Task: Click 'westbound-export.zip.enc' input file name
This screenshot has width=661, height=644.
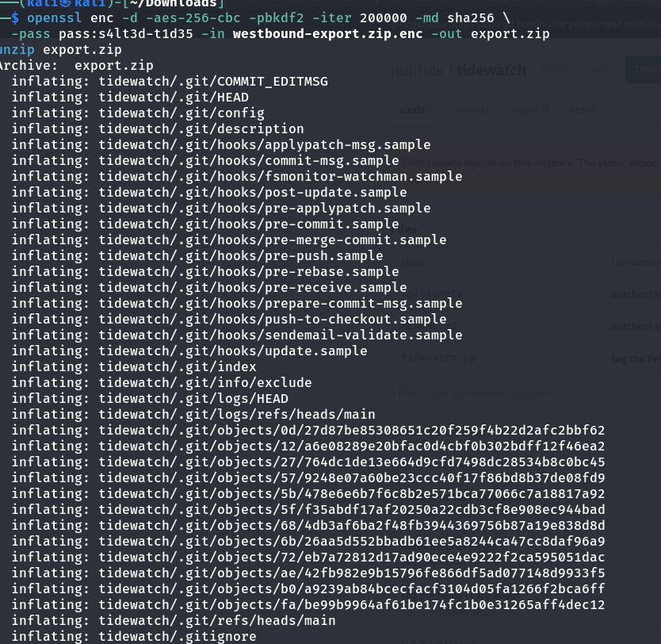Action: pyautogui.click(x=327, y=34)
